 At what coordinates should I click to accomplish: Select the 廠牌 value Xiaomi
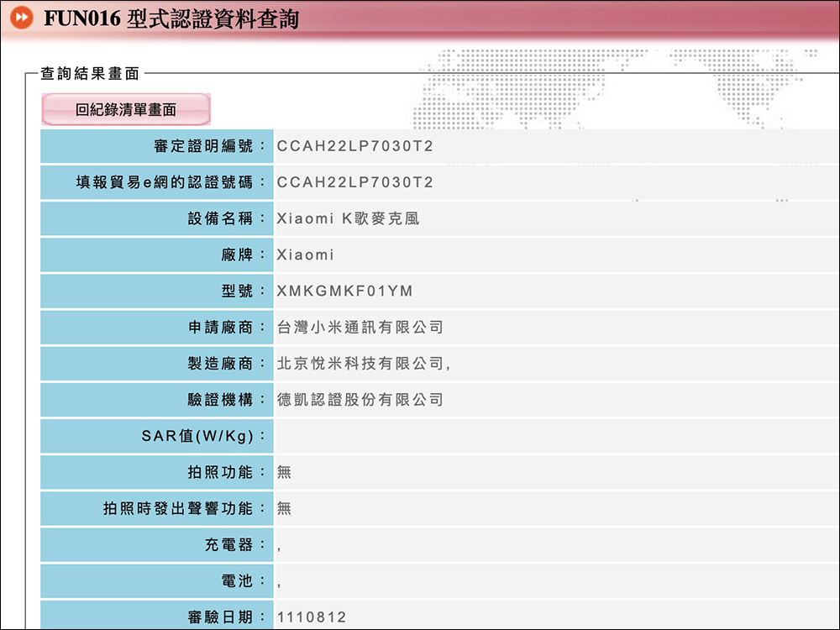(306, 255)
